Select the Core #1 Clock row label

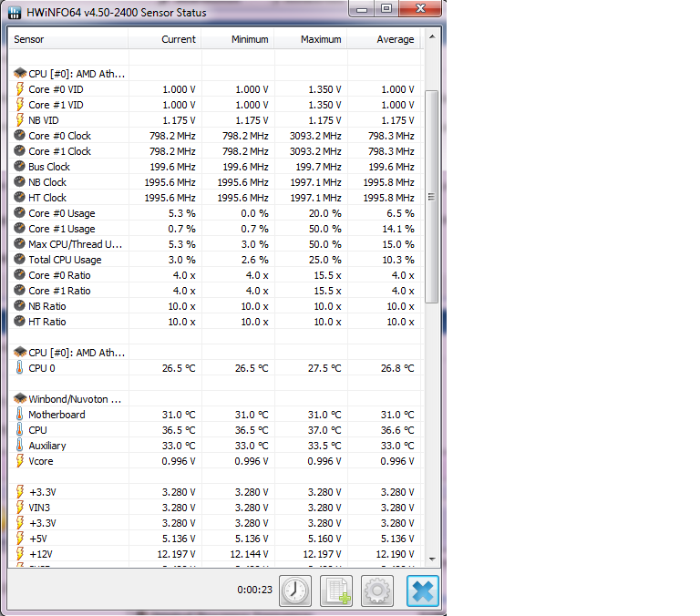coord(59,151)
